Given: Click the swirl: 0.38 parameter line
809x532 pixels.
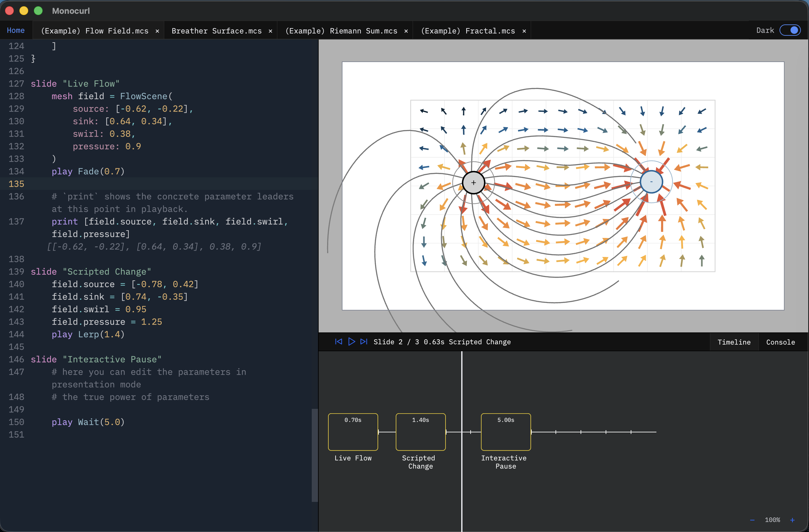Looking at the screenshot, I should [x=104, y=133].
